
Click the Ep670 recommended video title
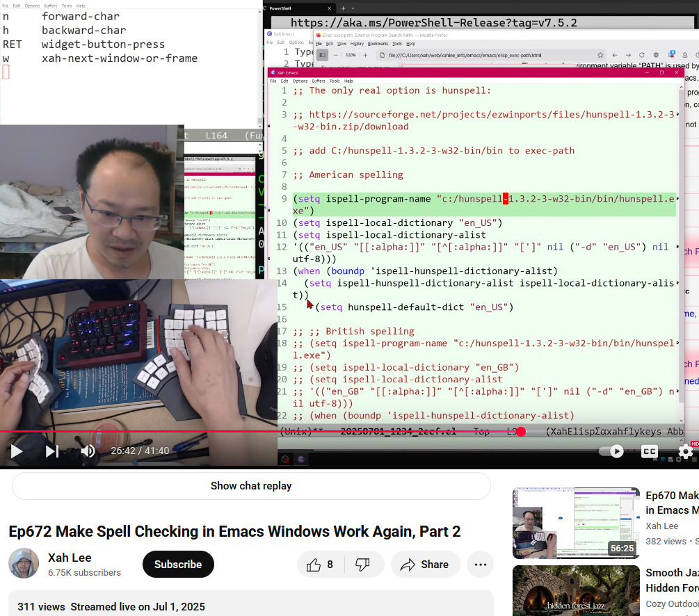pyautogui.click(x=673, y=503)
